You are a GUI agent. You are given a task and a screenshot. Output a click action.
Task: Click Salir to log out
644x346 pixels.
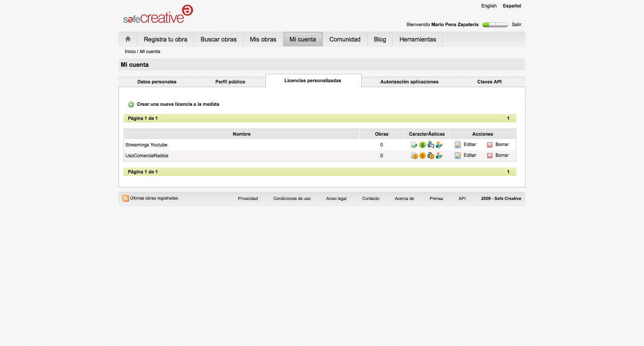pos(516,24)
